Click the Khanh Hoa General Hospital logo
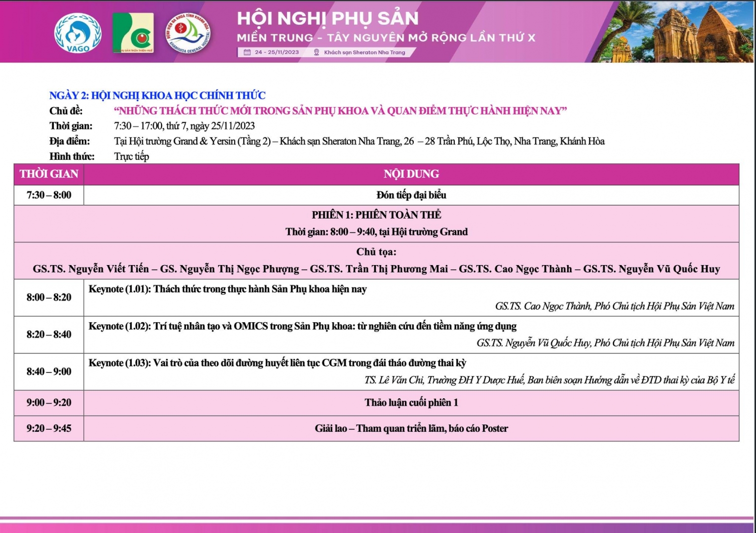This screenshot has height=533, width=756. coord(188,33)
